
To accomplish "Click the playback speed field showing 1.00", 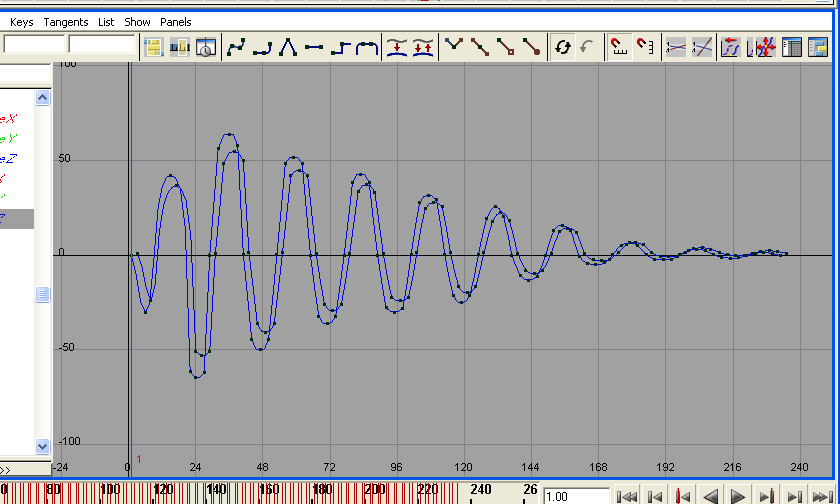I will [x=576, y=496].
